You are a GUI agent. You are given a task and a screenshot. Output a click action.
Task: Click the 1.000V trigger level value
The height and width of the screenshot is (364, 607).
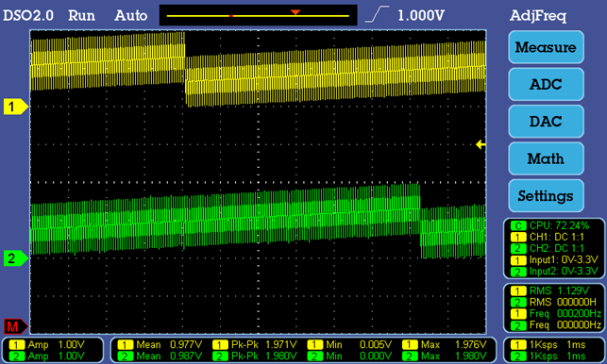(421, 15)
